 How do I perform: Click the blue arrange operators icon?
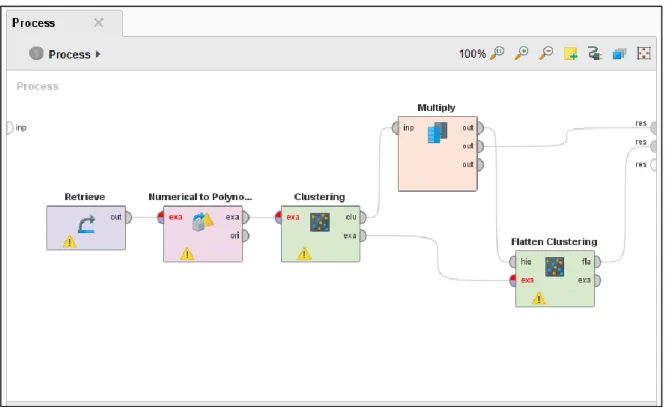(619, 54)
